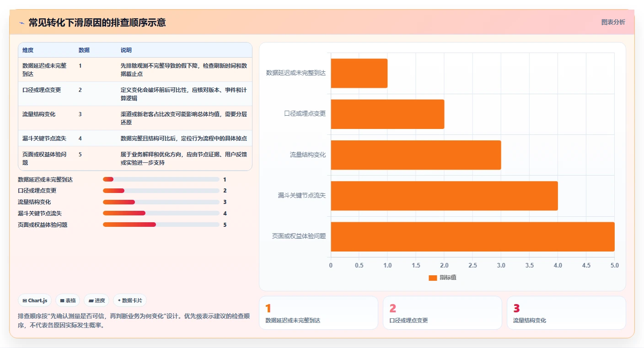Click description starting 属于业务解释和优化方向
This screenshot has width=644, height=348.
click(184, 158)
